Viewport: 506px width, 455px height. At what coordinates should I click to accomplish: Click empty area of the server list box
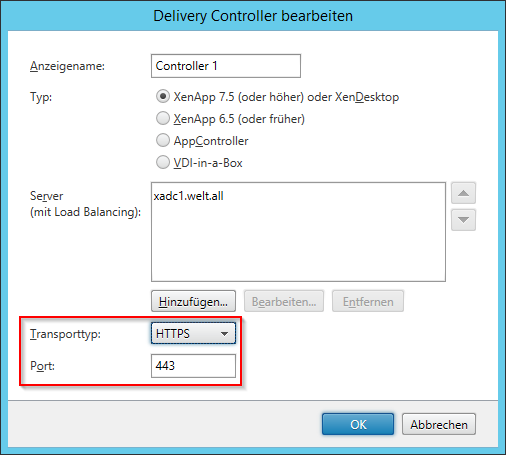[x=298, y=243]
